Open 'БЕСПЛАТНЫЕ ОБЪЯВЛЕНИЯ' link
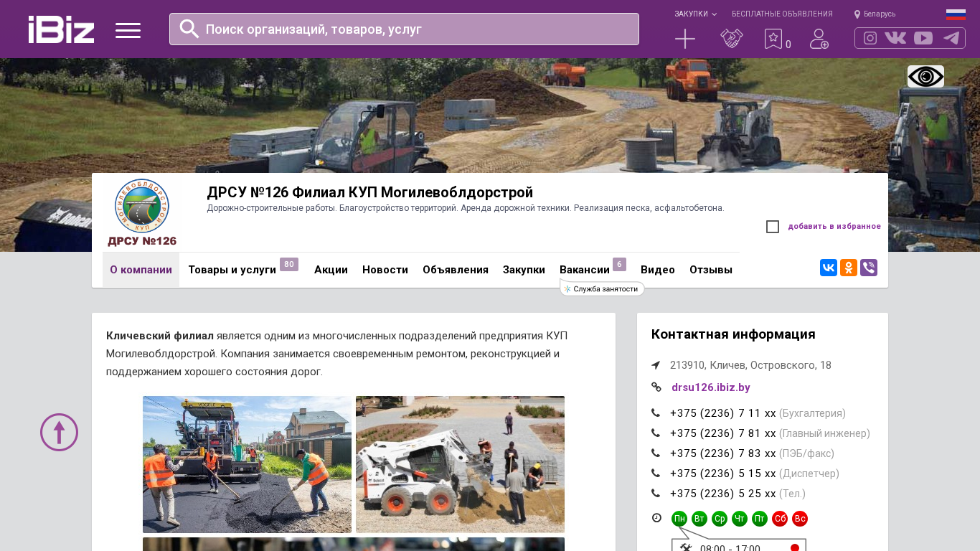The width and height of the screenshot is (980, 551). click(x=782, y=14)
